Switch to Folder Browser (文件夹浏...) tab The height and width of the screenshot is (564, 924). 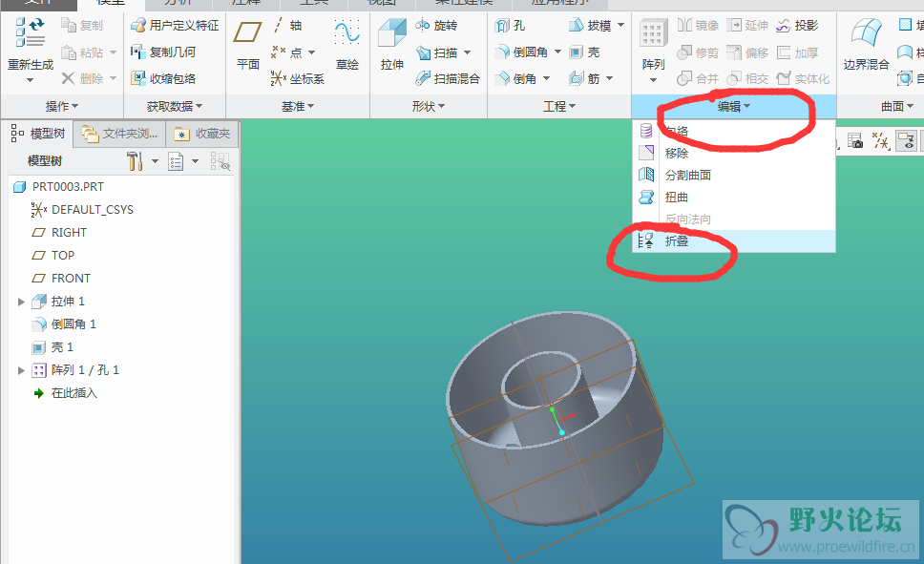[x=119, y=134]
